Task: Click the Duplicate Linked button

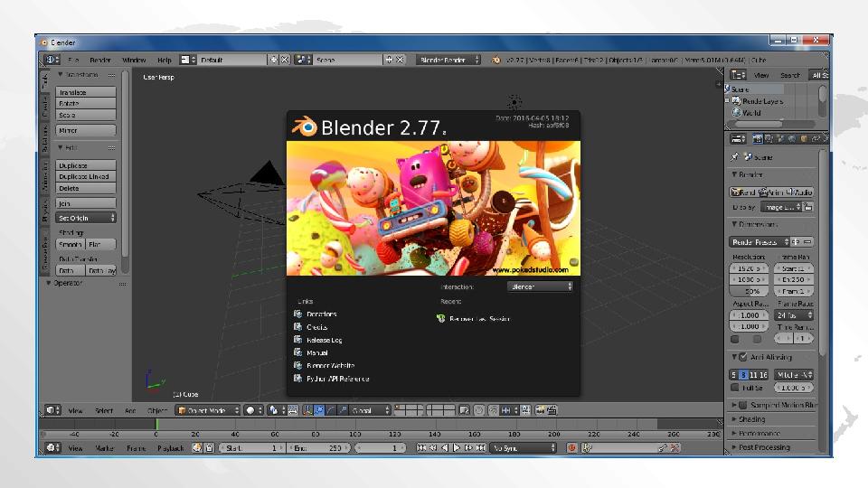Action: 86,176
